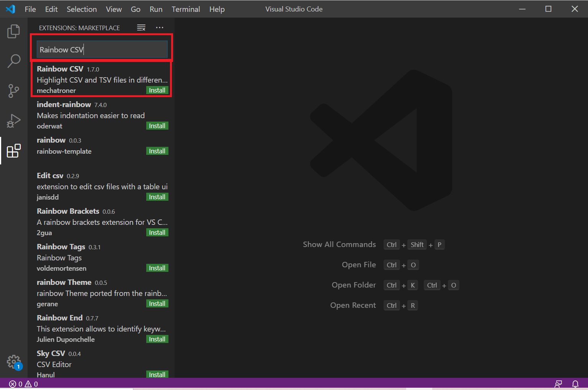Open the Search view
This screenshot has height=390, width=588.
[x=14, y=61]
